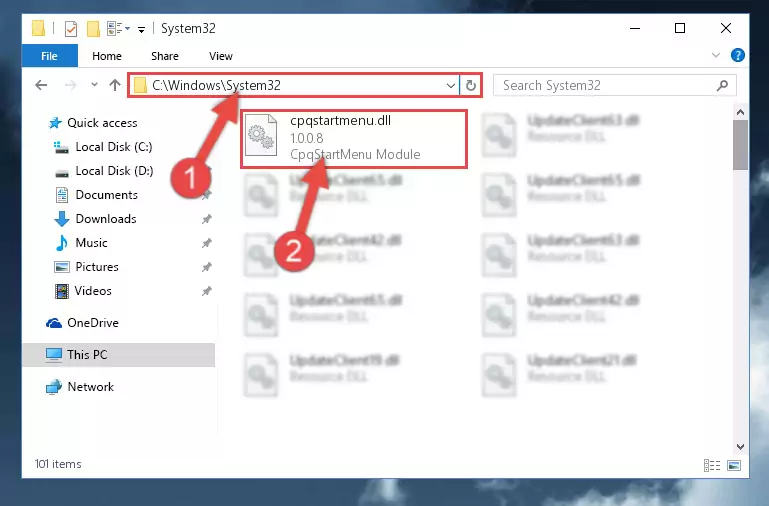Switch to the Home ribbon tab
The width and height of the screenshot is (769, 506).
pyautogui.click(x=106, y=56)
